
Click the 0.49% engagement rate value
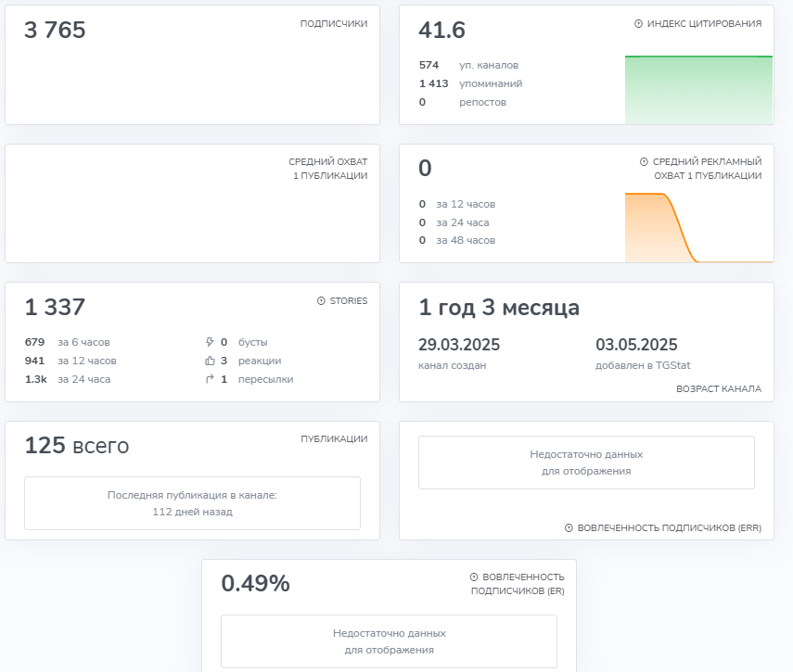255,583
